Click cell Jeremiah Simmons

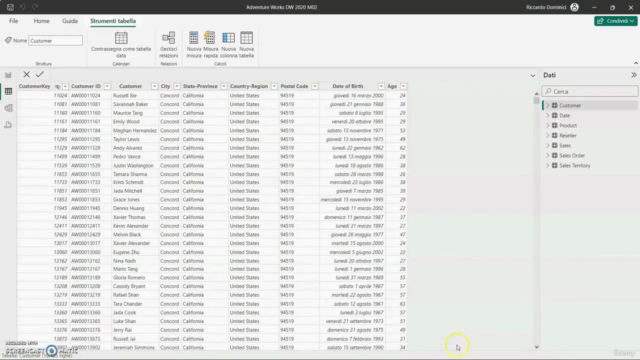click(134, 347)
